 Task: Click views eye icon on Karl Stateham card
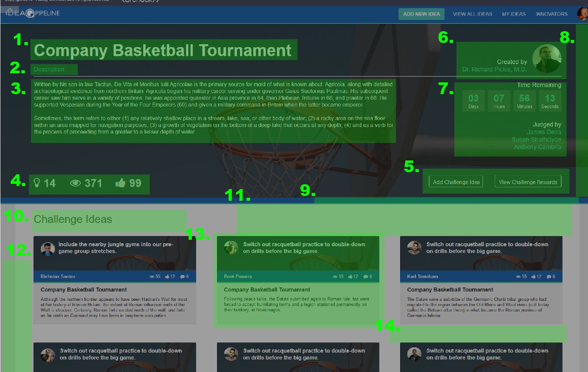519,277
